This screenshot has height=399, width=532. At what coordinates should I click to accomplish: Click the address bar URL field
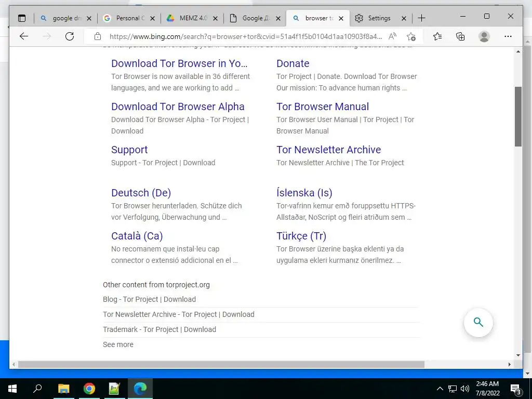246,36
